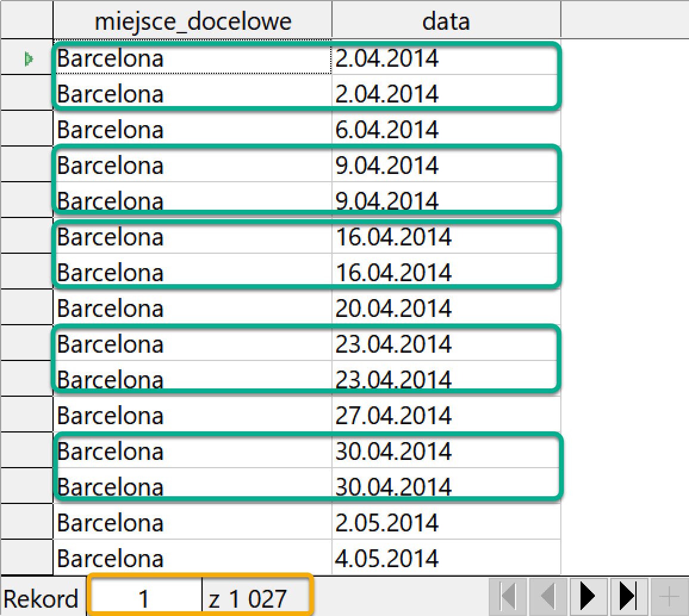
Task: Click the current record pointer arrow
Action: (x=27, y=58)
